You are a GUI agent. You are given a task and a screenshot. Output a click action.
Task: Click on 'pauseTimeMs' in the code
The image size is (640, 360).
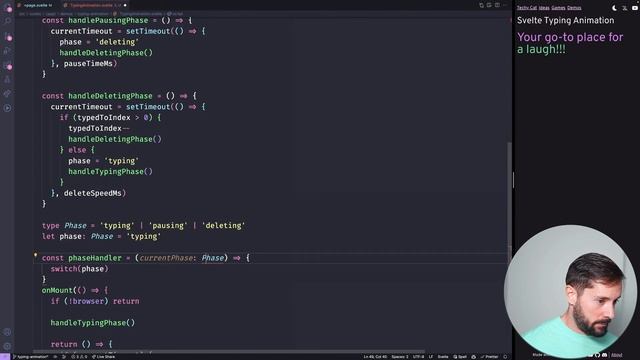pyautogui.click(x=88, y=64)
